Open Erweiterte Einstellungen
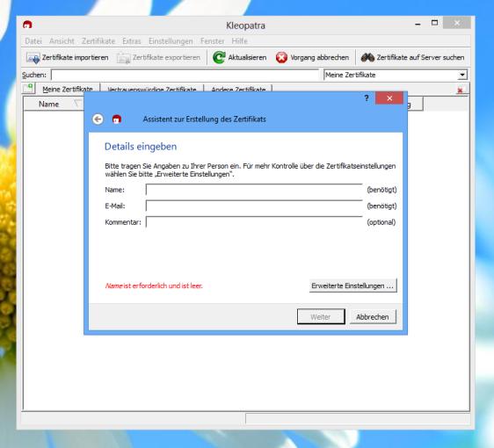Image resolution: width=494 pixels, height=448 pixels. click(352, 285)
